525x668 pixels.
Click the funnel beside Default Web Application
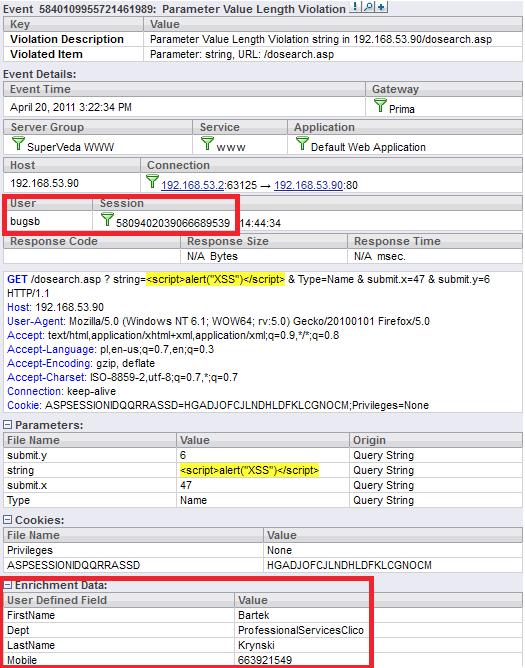coord(302,143)
